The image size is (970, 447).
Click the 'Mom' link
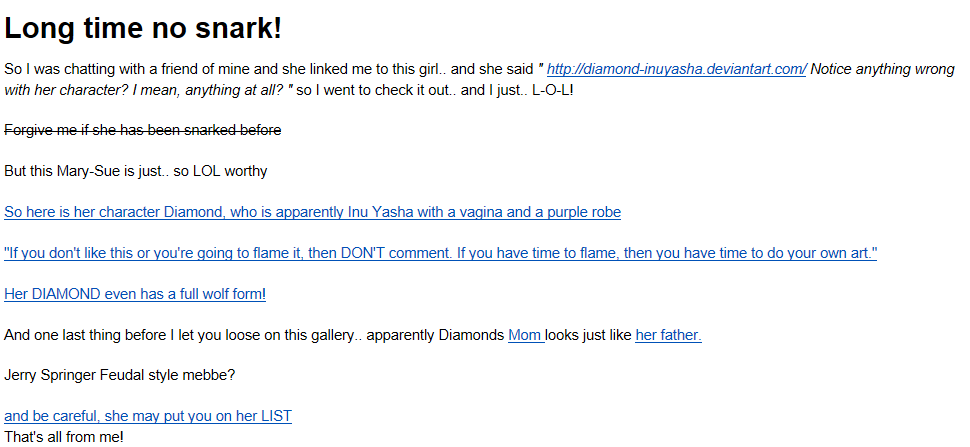pyautogui.click(x=525, y=335)
